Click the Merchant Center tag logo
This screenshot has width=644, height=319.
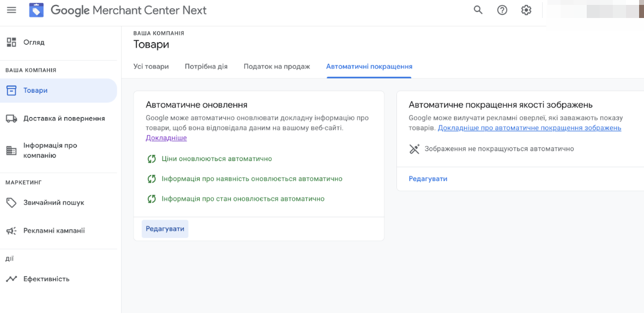pos(37,10)
